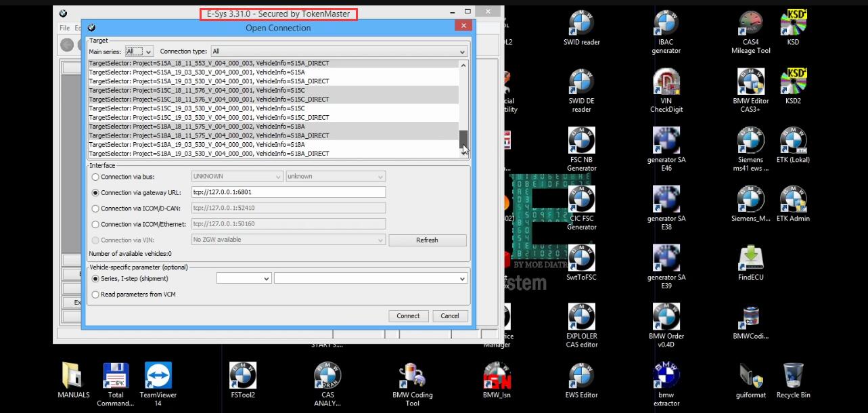Open the File menu in E-Sys
868x413 pixels.
pyautogui.click(x=64, y=28)
